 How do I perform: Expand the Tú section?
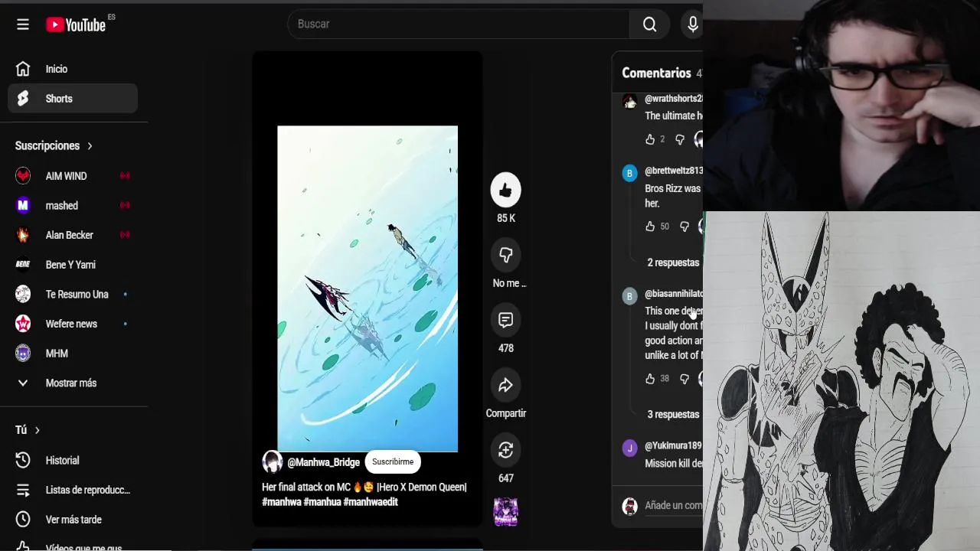pos(28,430)
